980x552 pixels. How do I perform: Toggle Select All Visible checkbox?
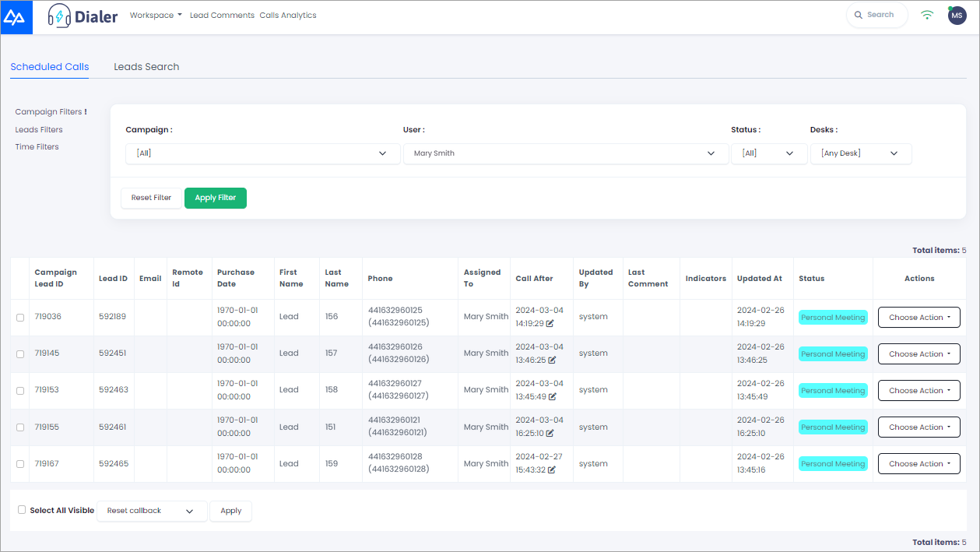pyautogui.click(x=22, y=510)
